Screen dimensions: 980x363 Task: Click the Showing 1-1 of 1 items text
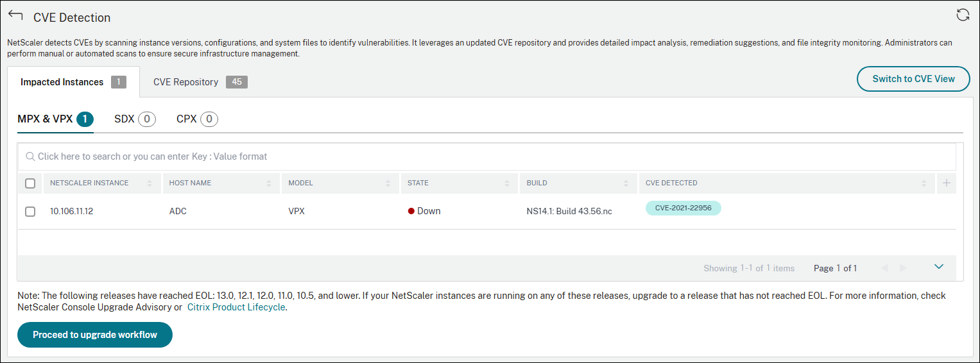(749, 268)
